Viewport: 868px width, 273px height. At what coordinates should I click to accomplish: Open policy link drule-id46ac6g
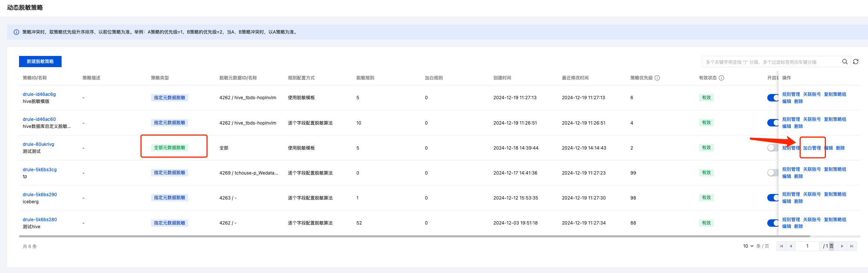tap(39, 94)
